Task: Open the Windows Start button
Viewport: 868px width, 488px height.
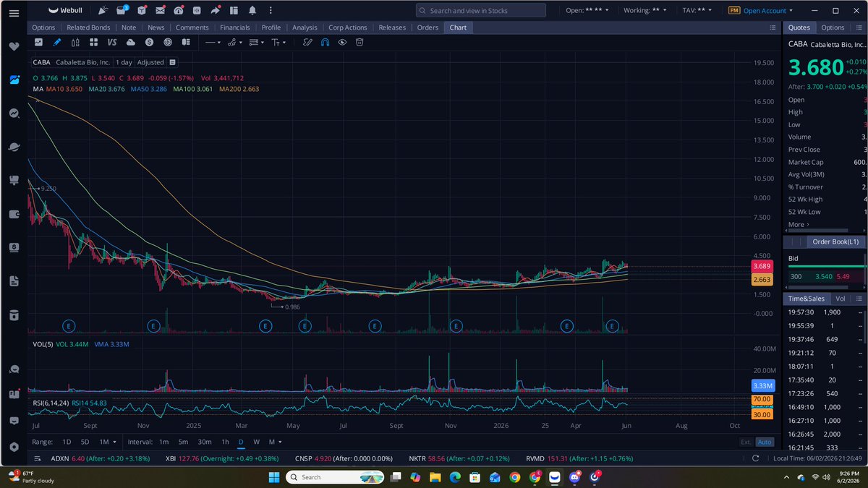Action: 274,477
